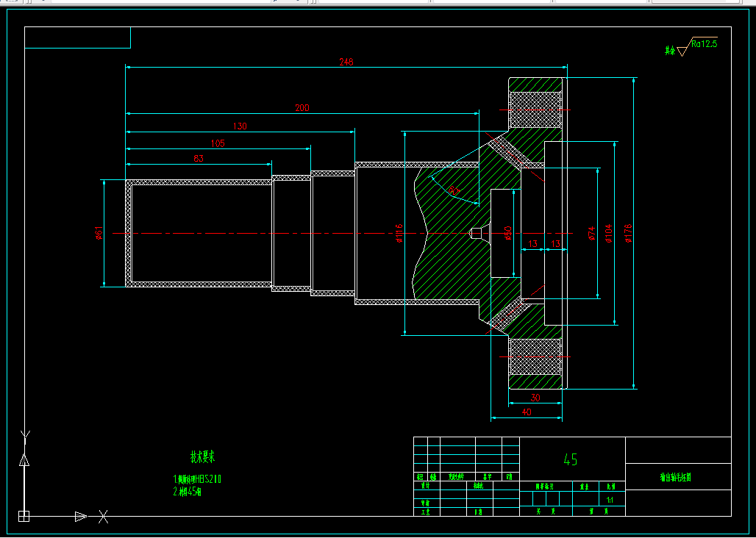Image resolution: width=756 pixels, height=538 pixels.
Task: Select the 技术要求 heading text
Action: coord(202,456)
